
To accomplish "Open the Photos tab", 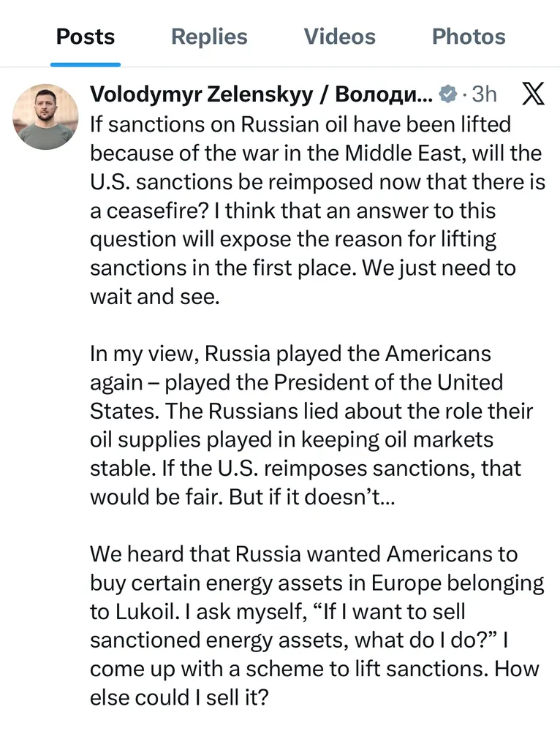I will tap(469, 37).
